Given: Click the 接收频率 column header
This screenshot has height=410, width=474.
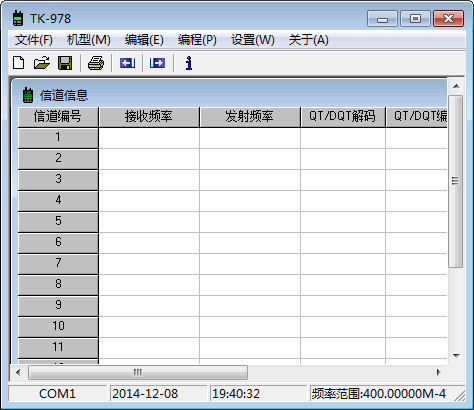Looking at the screenshot, I should [149, 117].
